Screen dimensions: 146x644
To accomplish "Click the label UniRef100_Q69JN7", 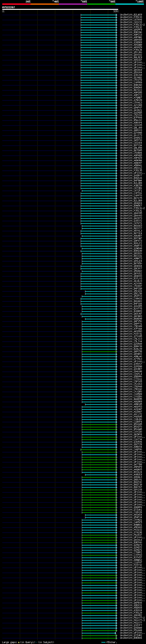I will (131, 314).
